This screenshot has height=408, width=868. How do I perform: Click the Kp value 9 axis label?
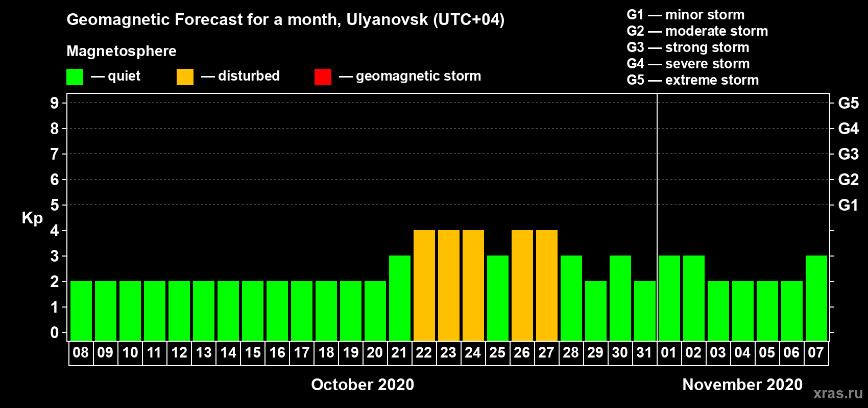[55, 103]
